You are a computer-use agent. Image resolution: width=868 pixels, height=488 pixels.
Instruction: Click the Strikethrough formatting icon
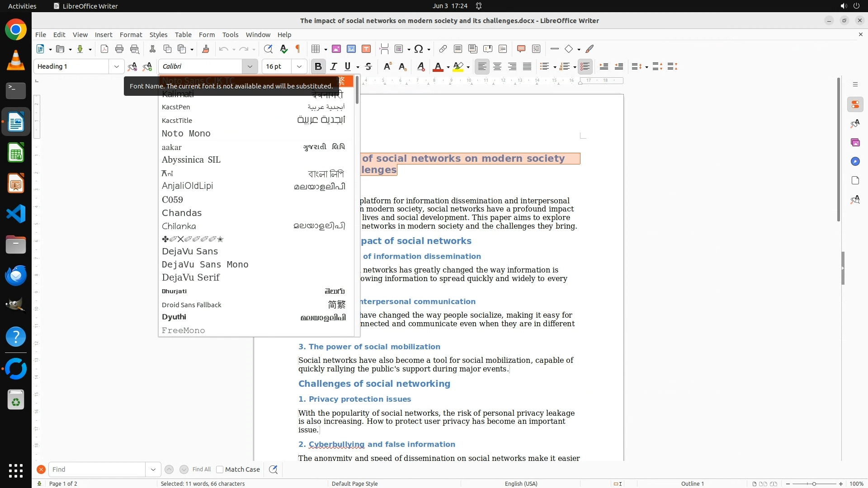pyautogui.click(x=368, y=66)
